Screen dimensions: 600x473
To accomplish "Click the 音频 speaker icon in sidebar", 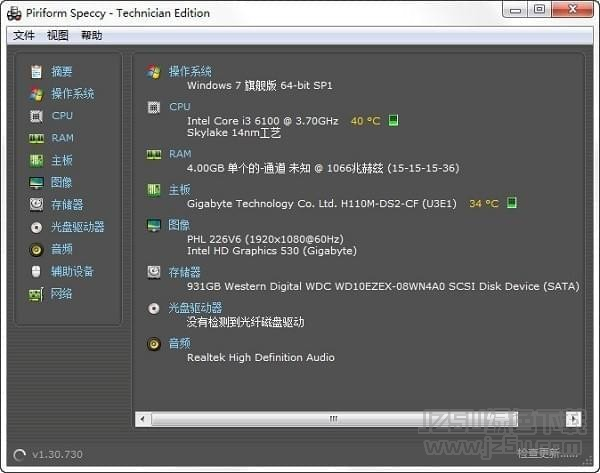I will coord(36,250).
